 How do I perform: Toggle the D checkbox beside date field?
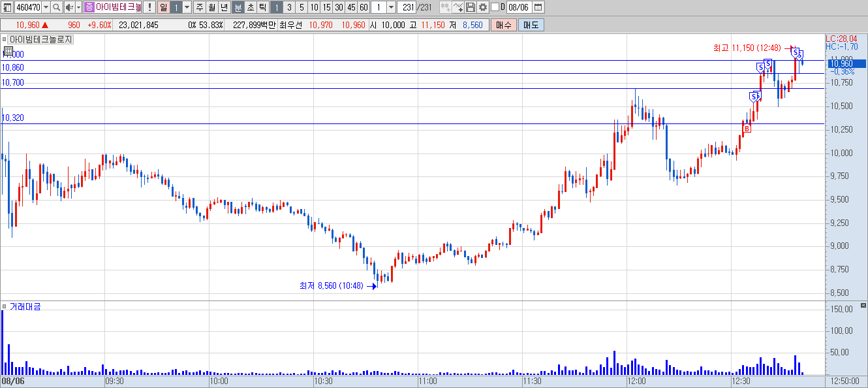tap(495, 8)
